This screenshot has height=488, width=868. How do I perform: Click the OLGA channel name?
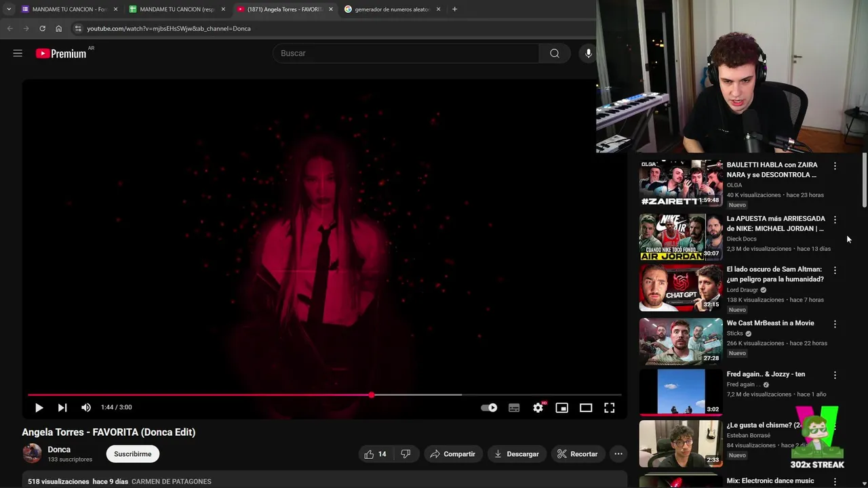pos(734,185)
